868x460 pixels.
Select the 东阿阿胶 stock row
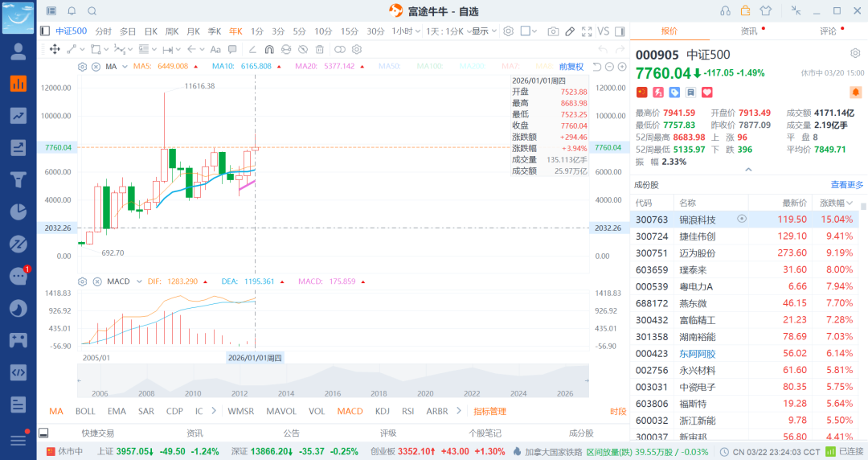pyautogui.click(x=745, y=353)
